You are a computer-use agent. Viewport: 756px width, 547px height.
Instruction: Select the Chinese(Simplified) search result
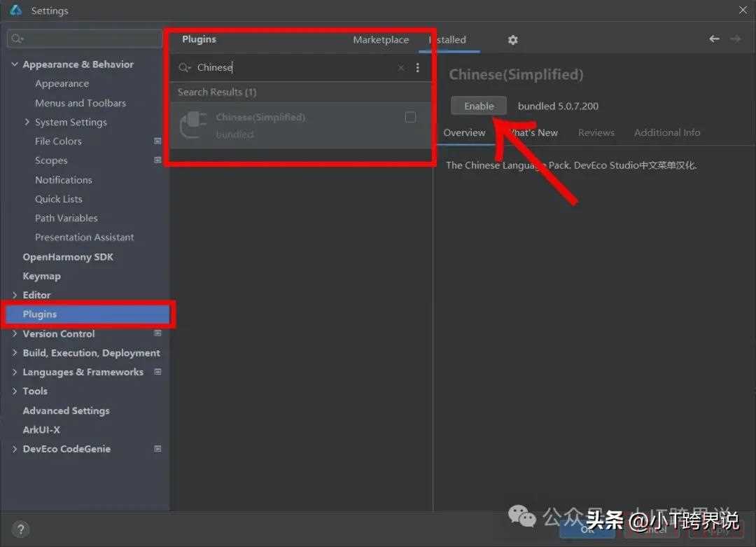coord(301,125)
